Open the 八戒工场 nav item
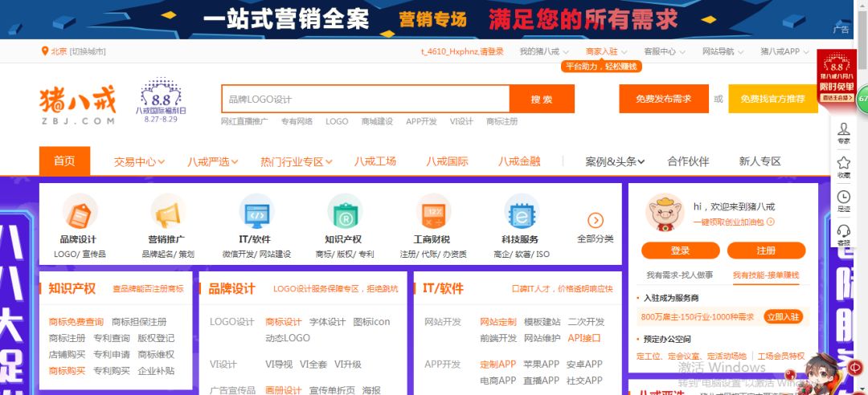The image size is (868, 395). [375, 161]
